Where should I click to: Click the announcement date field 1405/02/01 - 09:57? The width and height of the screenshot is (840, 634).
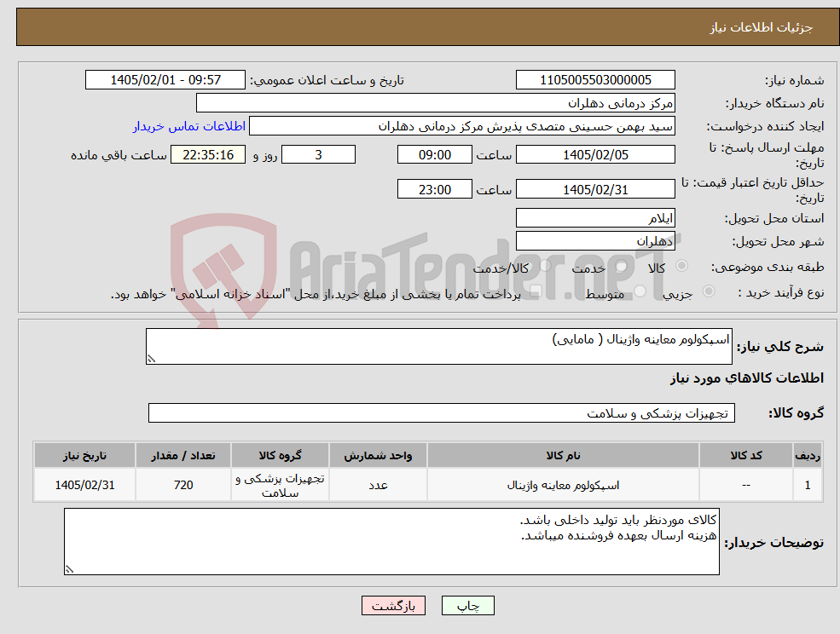165,80
